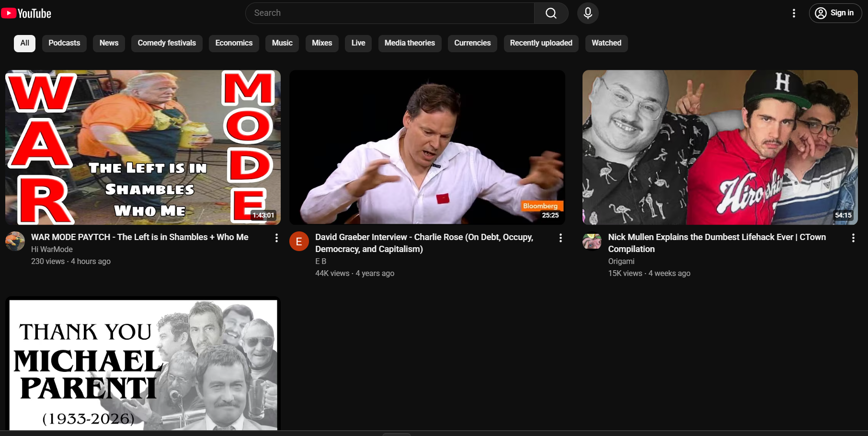Start voice search with microphone icon
This screenshot has height=436, width=868.
(x=588, y=13)
